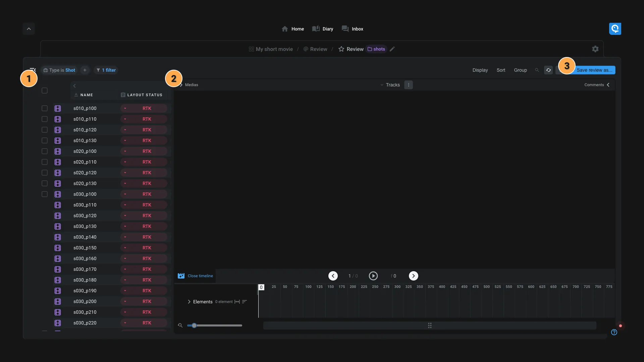The width and height of the screenshot is (644, 362).
Task: Check the checkbox for shot s010_p100
Action: coord(45,108)
